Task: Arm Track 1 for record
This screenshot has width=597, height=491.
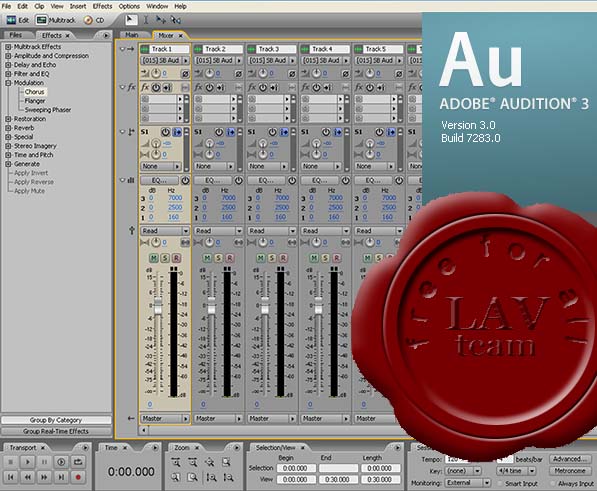Action: pos(176,258)
